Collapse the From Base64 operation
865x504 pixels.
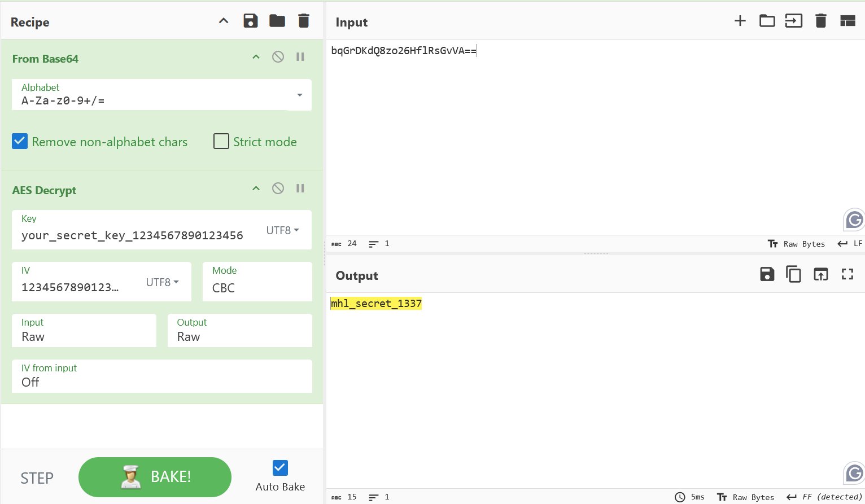256,57
